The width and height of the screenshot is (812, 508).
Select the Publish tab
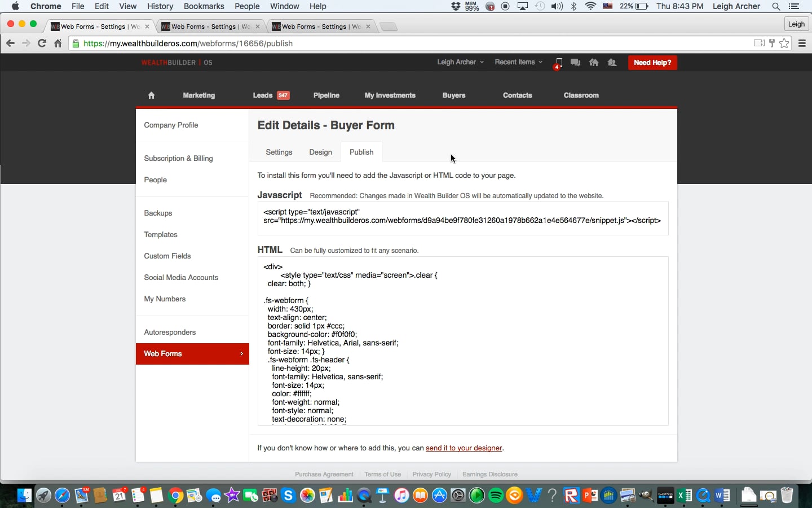(x=361, y=152)
